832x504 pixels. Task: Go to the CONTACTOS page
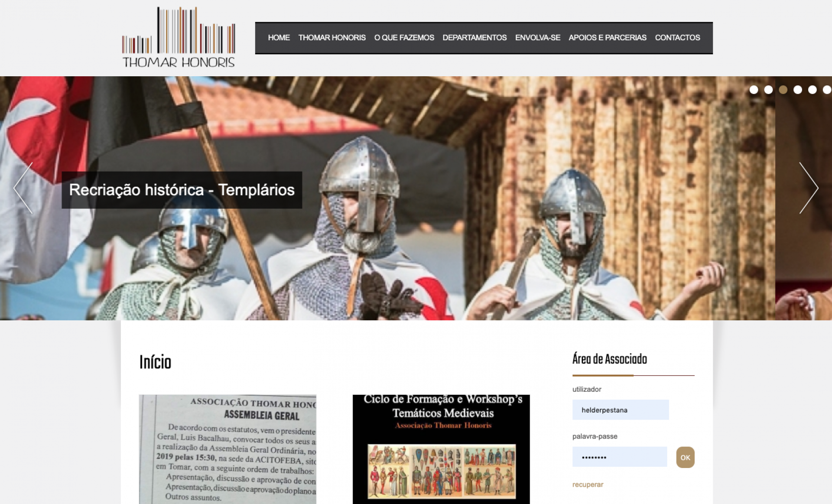[677, 38]
